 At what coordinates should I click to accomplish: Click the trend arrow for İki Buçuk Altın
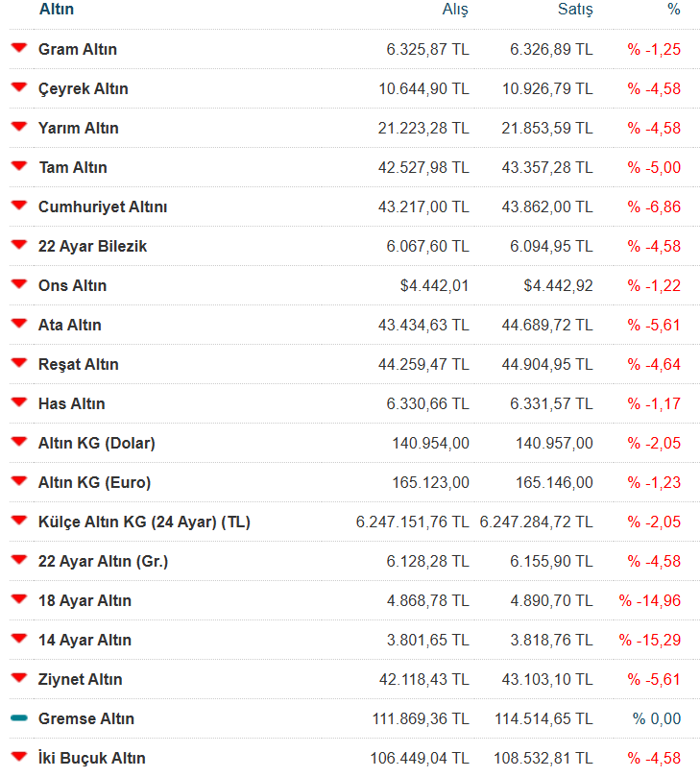(x=18, y=757)
